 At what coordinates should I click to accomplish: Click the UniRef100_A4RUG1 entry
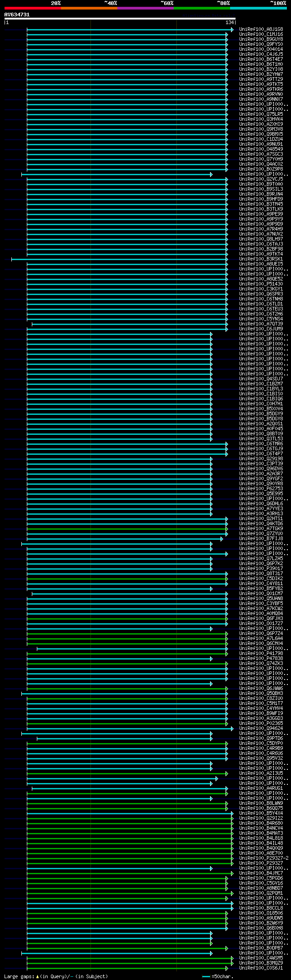pos(261,788)
